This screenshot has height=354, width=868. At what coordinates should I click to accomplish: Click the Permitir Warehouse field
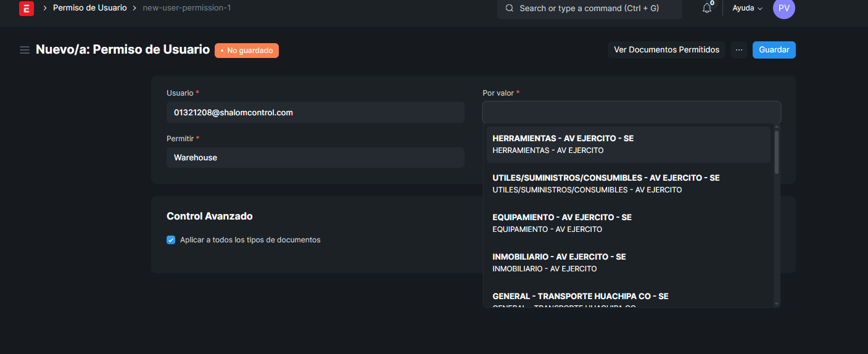315,157
